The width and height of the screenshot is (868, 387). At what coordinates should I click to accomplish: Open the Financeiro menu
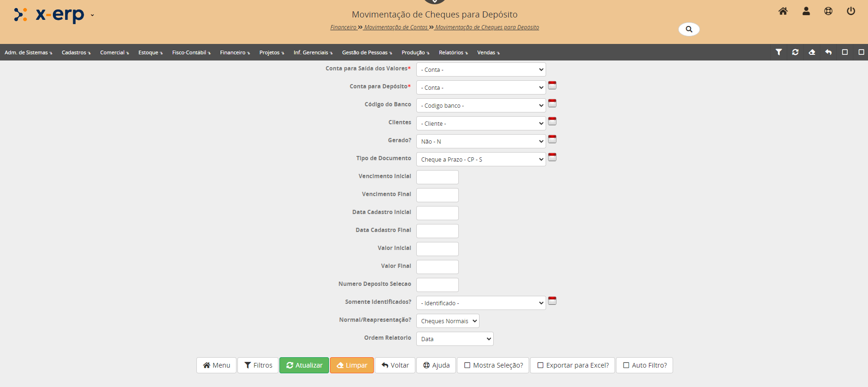tap(235, 52)
